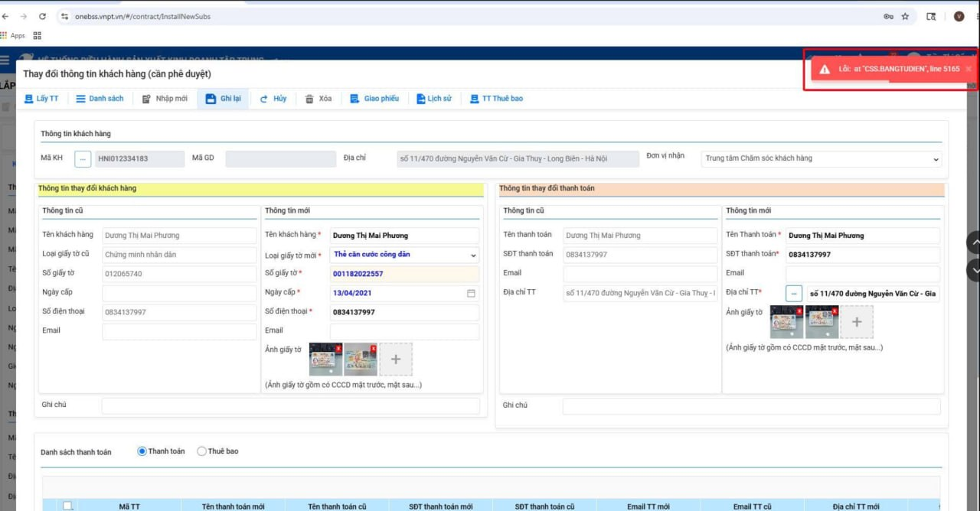Add a payment ID photo with plus tile
This screenshot has width=980, height=511.
(x=857, y=322)
